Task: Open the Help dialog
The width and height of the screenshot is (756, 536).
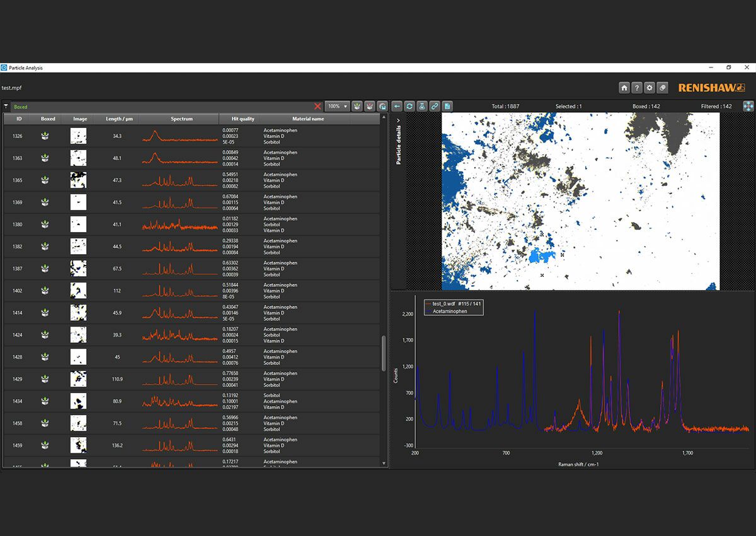Action: pos(637,88)
